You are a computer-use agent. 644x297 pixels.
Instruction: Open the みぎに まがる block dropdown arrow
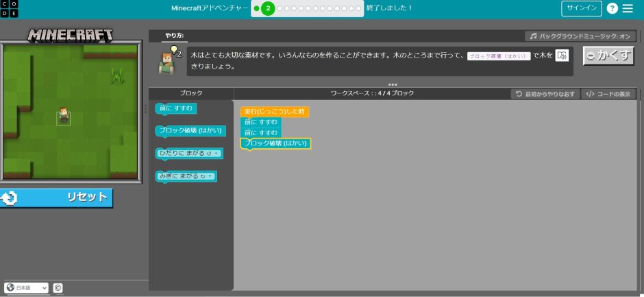point(211,177)
